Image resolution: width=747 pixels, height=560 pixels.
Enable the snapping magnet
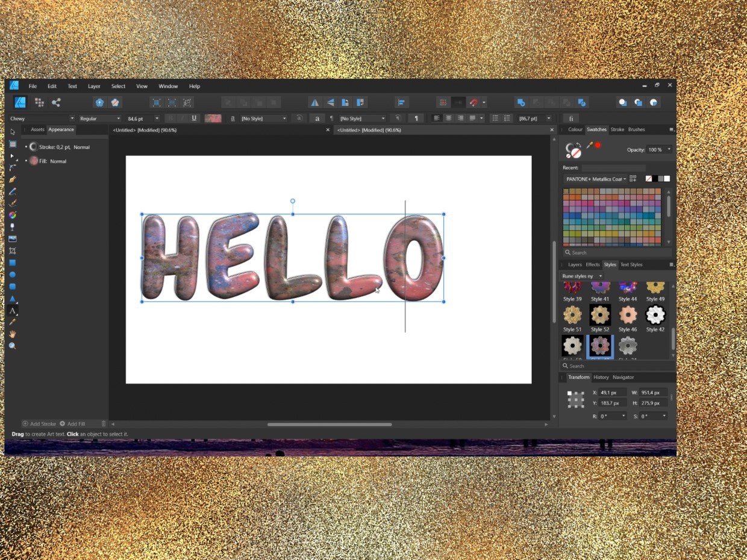tap(474, 102)
